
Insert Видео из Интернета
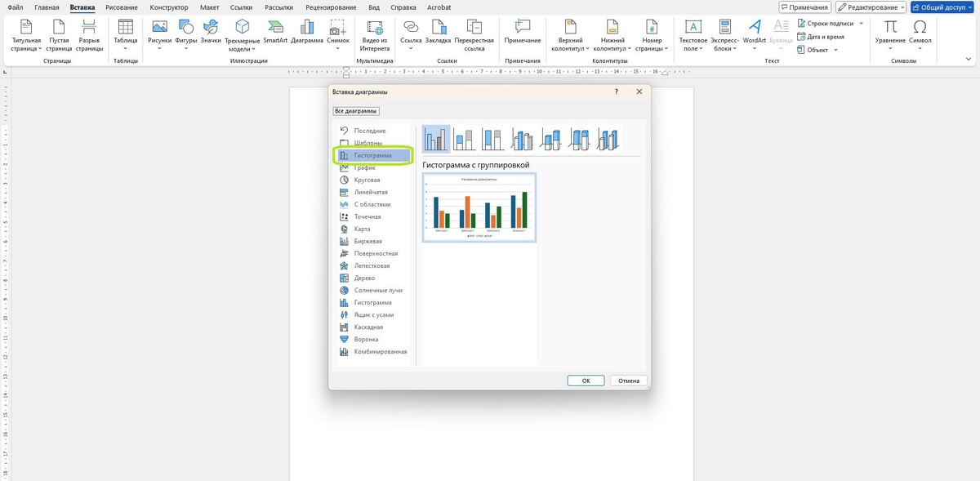tap(375, 35)
